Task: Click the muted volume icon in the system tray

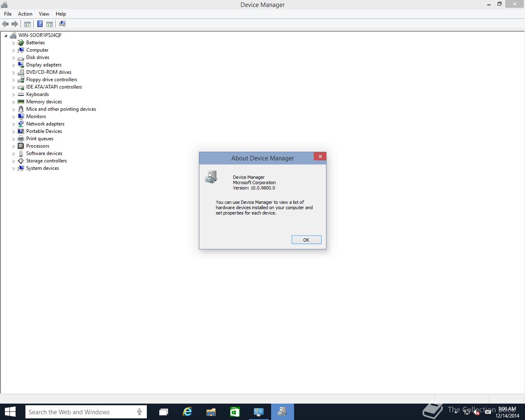Action: coord(477,412)
